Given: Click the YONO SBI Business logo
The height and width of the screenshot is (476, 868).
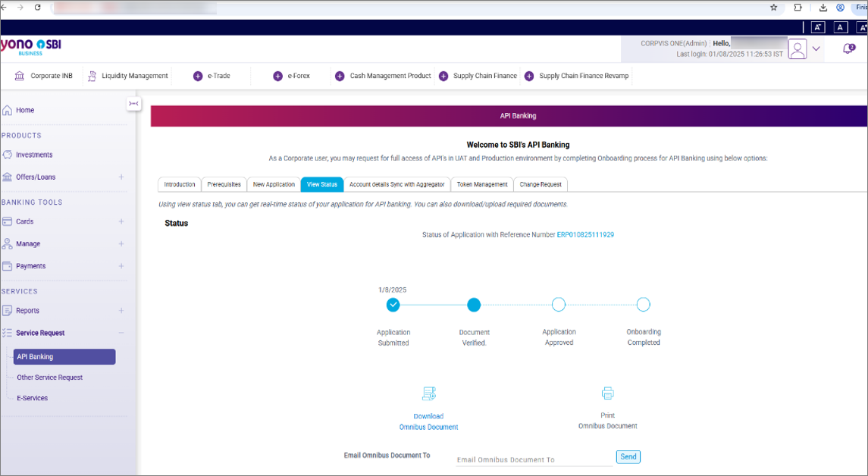Looking at the screenshot, I should [31, 46].
